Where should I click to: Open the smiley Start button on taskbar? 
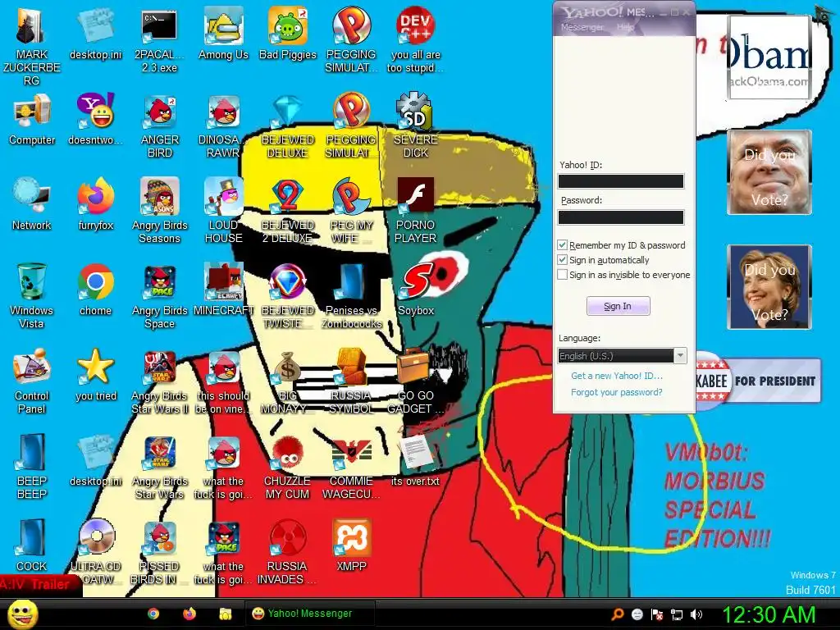tap(22, 614)
